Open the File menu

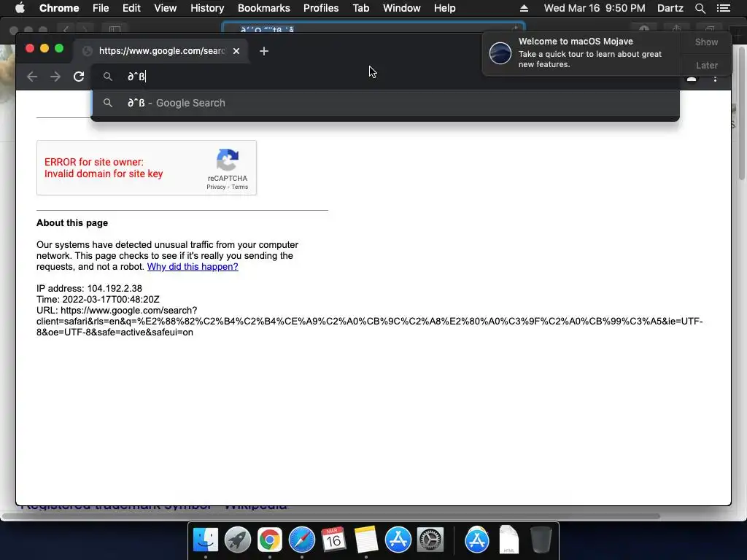pos(101,8)
